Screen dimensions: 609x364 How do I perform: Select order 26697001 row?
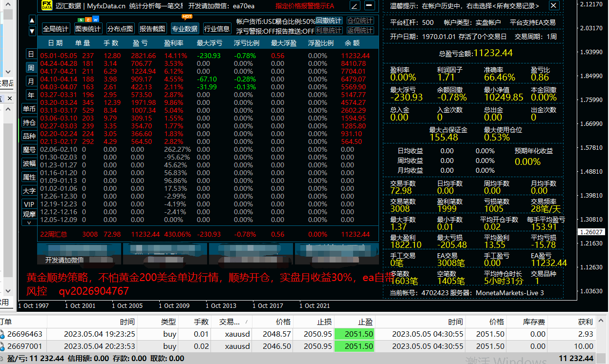298,346
